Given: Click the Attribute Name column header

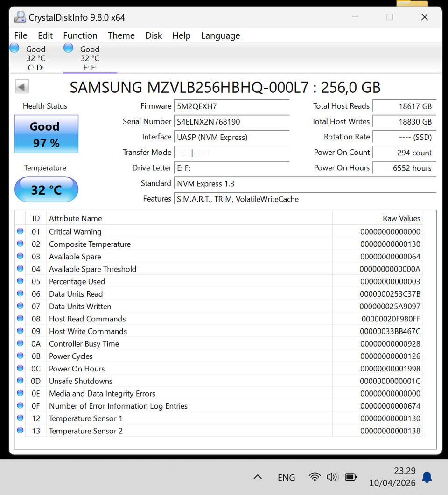Looking at the screenshot, I should pyautogui.click(x=189, y=218).
